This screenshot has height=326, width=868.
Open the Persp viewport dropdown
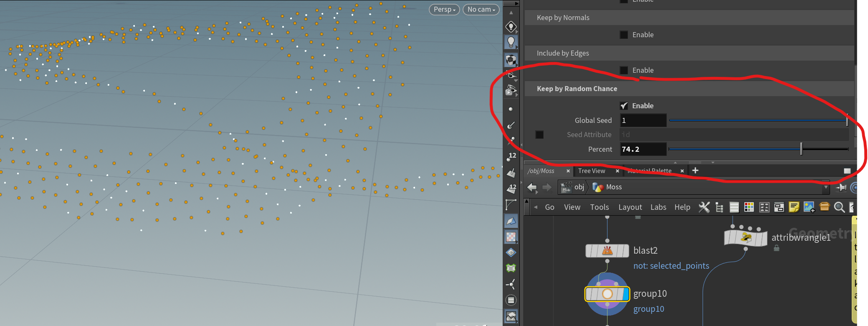pos(444,9)
